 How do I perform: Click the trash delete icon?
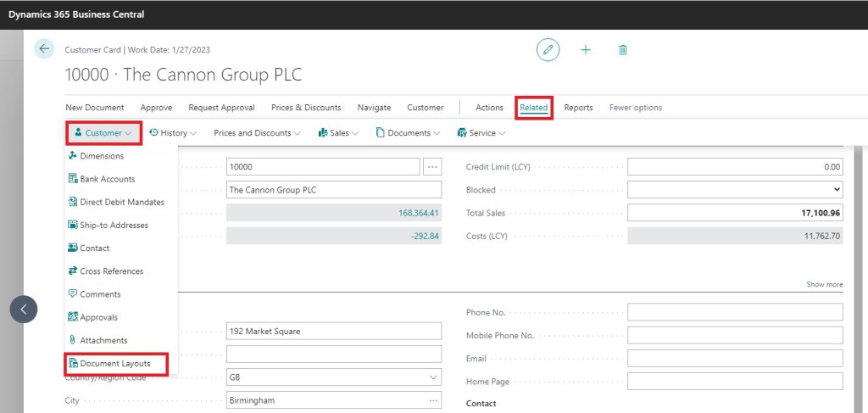(x=623, y=50)
